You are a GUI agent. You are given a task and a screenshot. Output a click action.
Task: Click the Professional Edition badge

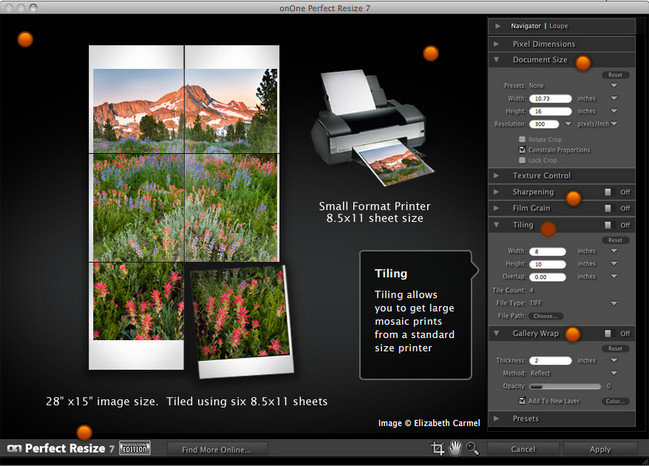tap(135, 448)
